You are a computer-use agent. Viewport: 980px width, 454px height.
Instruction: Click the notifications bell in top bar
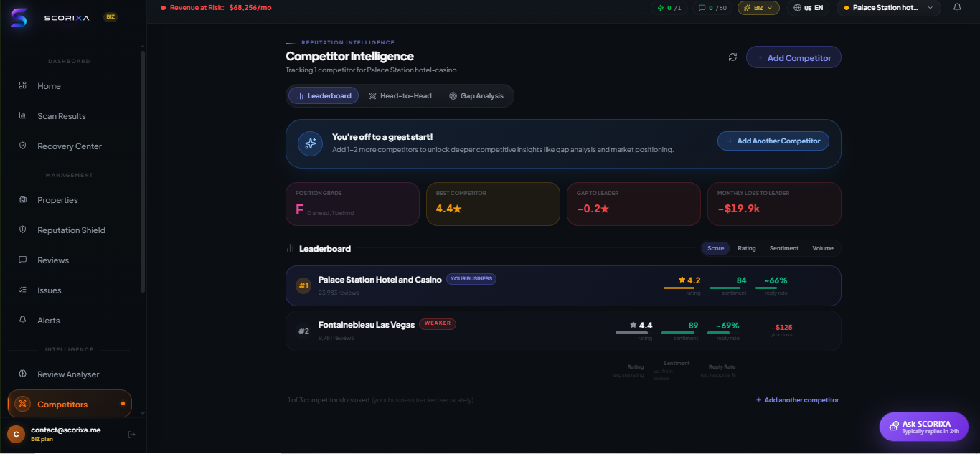click(x=957, y=7)
